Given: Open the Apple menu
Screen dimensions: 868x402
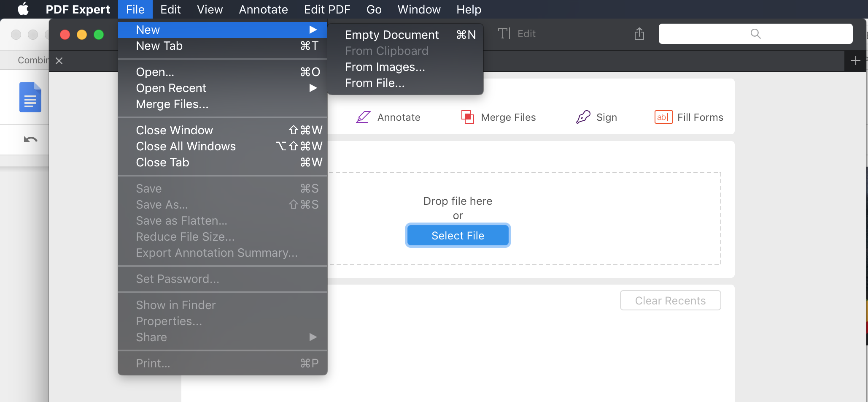Looking at the screenshot, I should [x=23, y=9].
